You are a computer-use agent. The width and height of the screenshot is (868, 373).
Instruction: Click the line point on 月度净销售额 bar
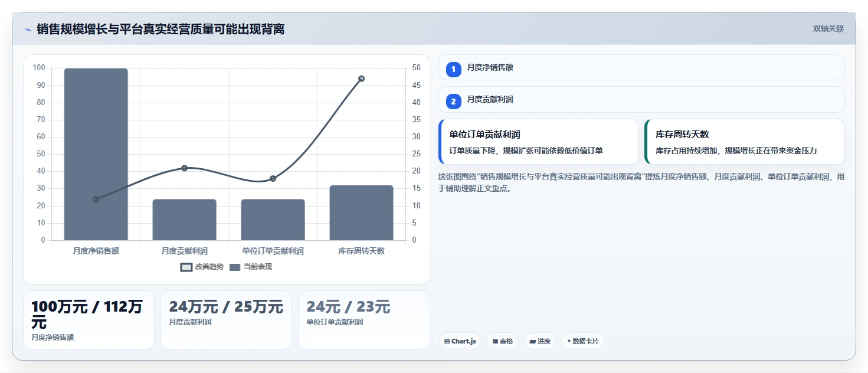click(x=96, y=199)
